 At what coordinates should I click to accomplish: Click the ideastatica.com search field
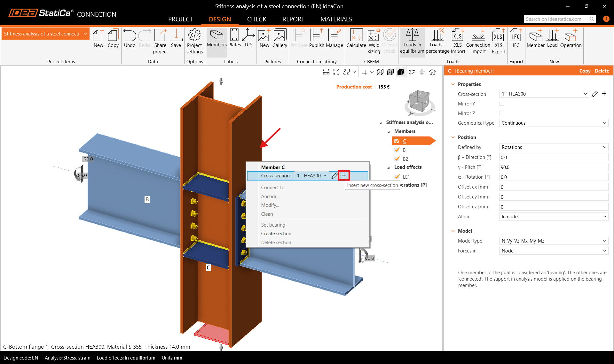tap(556, 19)
